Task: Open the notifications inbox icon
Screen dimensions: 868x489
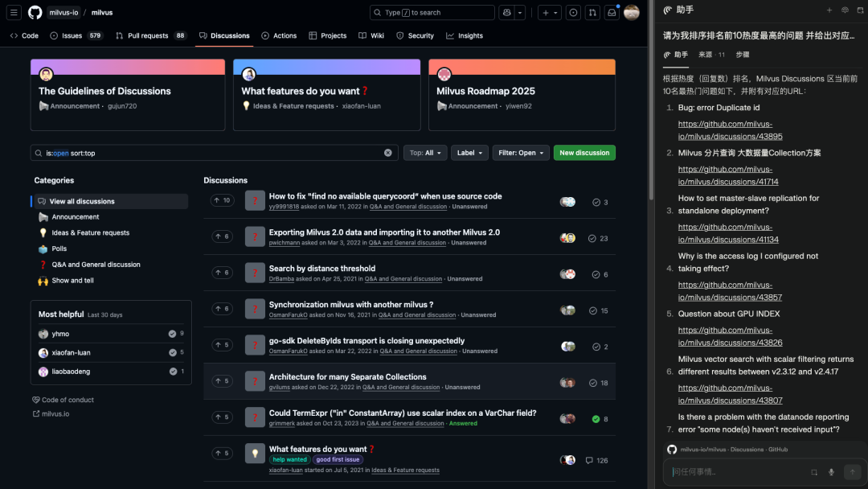Action: point(612,12)
